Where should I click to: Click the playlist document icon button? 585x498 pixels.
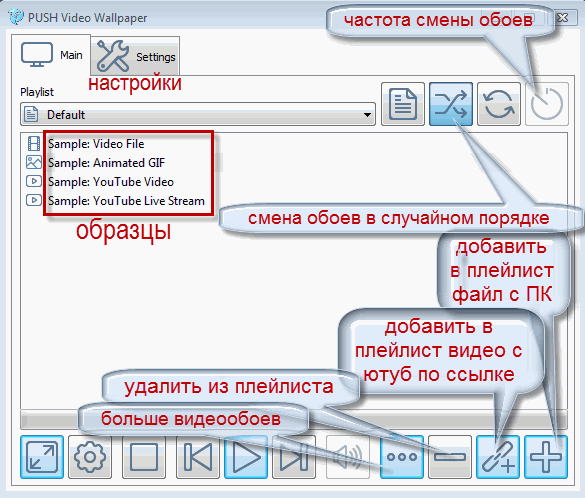[x=403, y=104]
